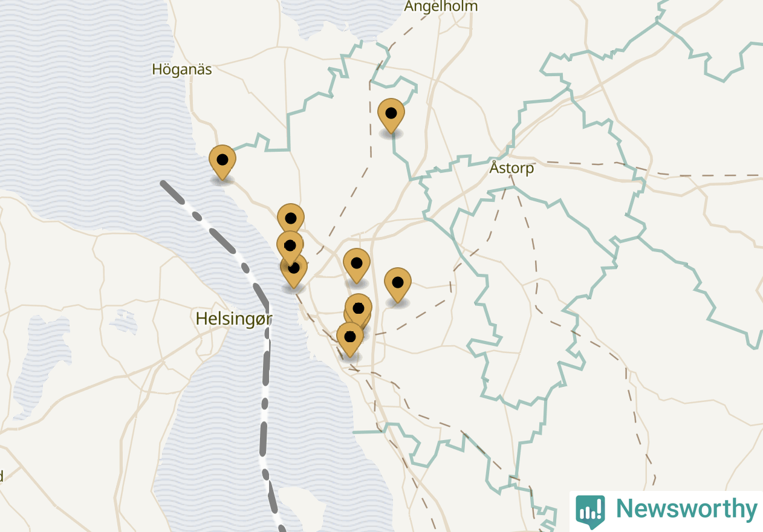Click the small pond northwest of Helsingør label
The image size is (763, 532).
point(125,321)
